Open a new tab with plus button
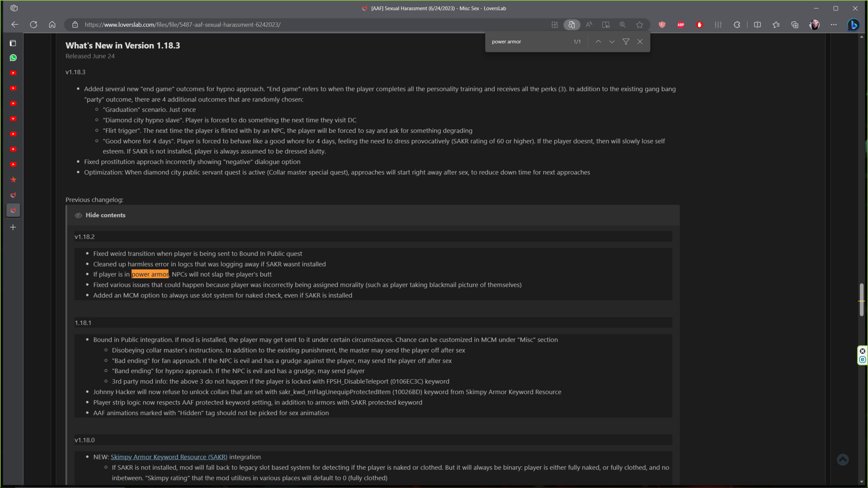 coord(13,227)
